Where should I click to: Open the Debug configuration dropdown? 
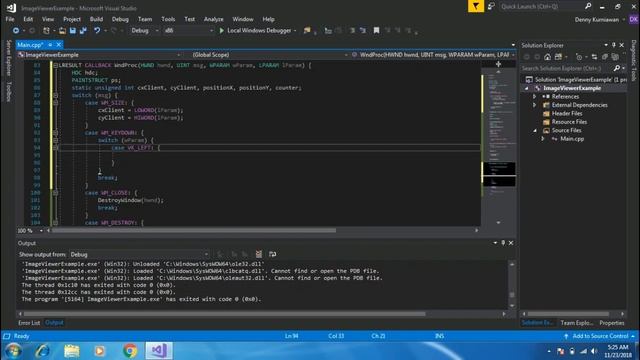(x=144, y=31)
